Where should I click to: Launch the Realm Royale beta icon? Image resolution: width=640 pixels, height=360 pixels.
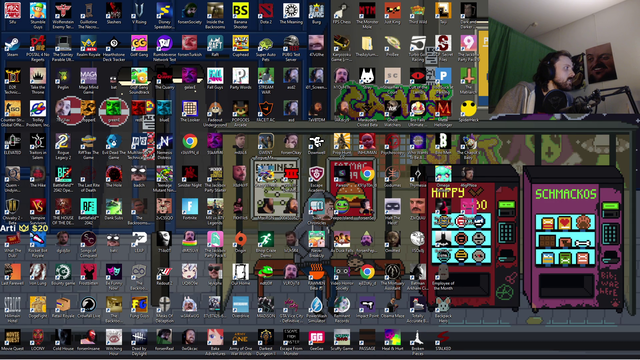coord(88,43)
